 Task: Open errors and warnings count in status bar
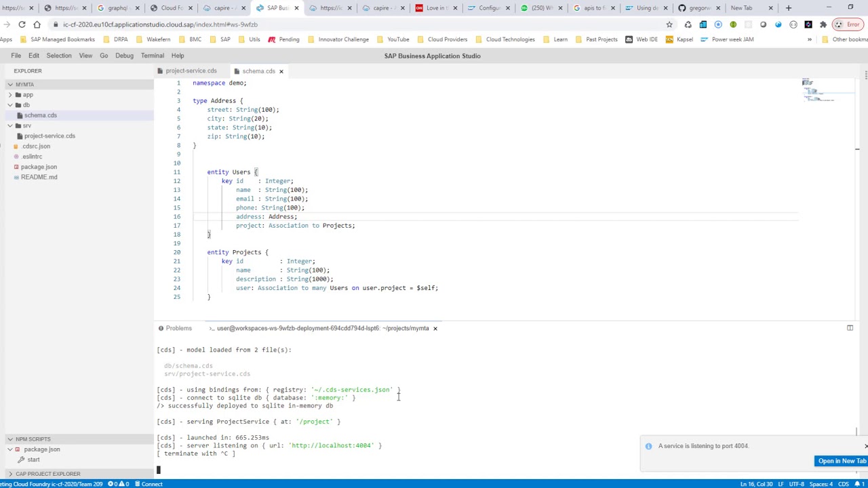click(119, 484)
